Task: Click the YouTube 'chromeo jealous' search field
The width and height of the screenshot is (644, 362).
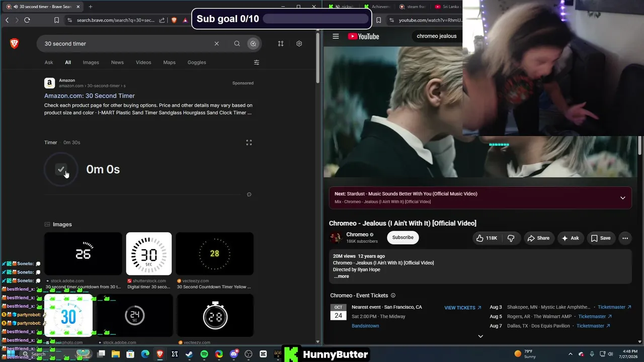Action: click(436, 36)
